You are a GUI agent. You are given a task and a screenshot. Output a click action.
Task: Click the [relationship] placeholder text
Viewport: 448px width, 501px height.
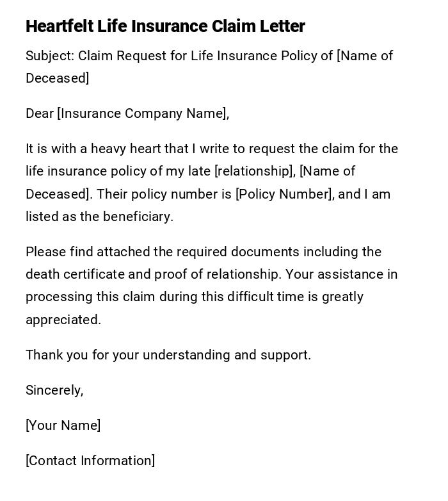tap(253, 171)
